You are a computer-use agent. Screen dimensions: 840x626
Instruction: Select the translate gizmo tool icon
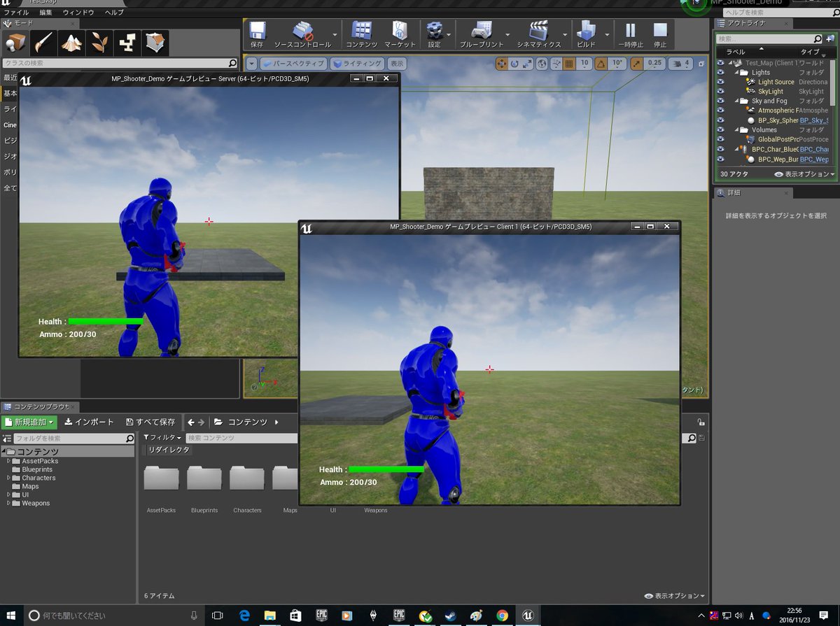click(502, 64)
